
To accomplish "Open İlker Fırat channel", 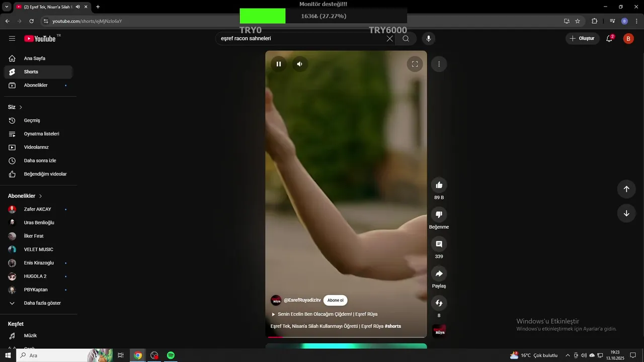I will pos(38,236).
